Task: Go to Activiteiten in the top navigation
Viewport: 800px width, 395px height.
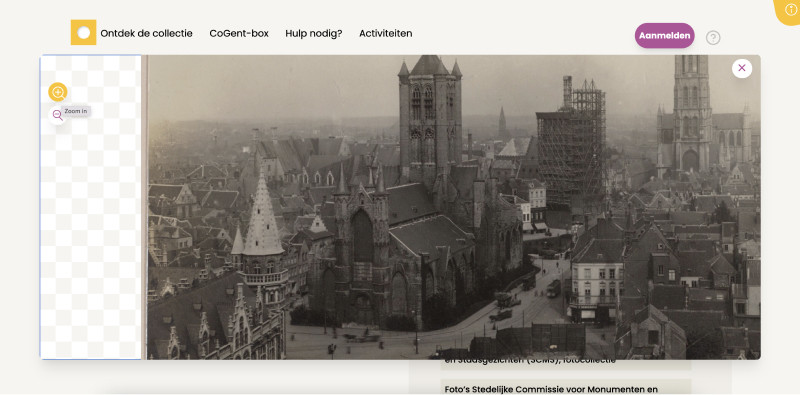Action: click(x=386, y=34)
